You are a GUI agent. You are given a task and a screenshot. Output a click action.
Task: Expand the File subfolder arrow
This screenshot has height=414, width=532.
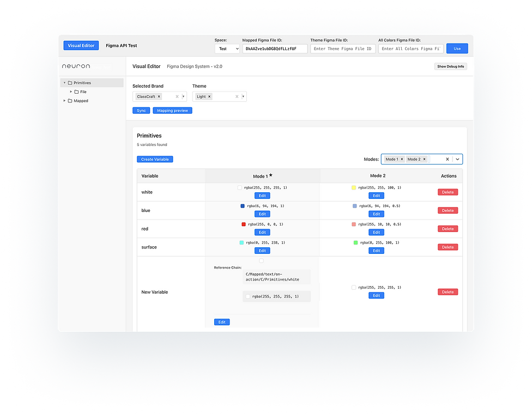71,92
